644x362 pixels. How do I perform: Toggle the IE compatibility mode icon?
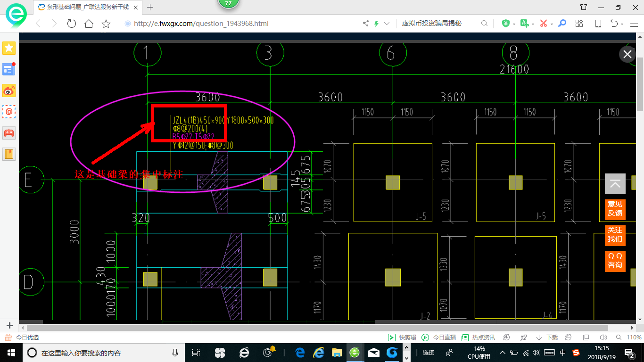tap(569, 337)
